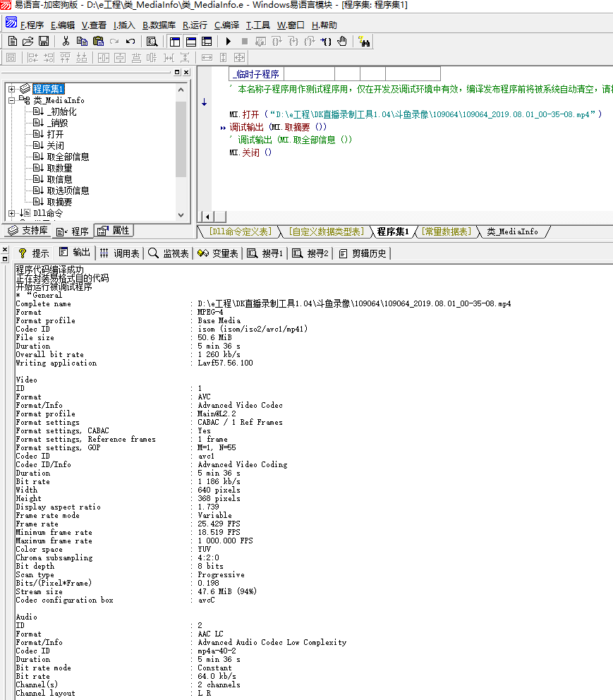This screenshot has height=700, width=613.
Task: Collapse the 类_MediaInfo tree node
Action: (11, 100)
